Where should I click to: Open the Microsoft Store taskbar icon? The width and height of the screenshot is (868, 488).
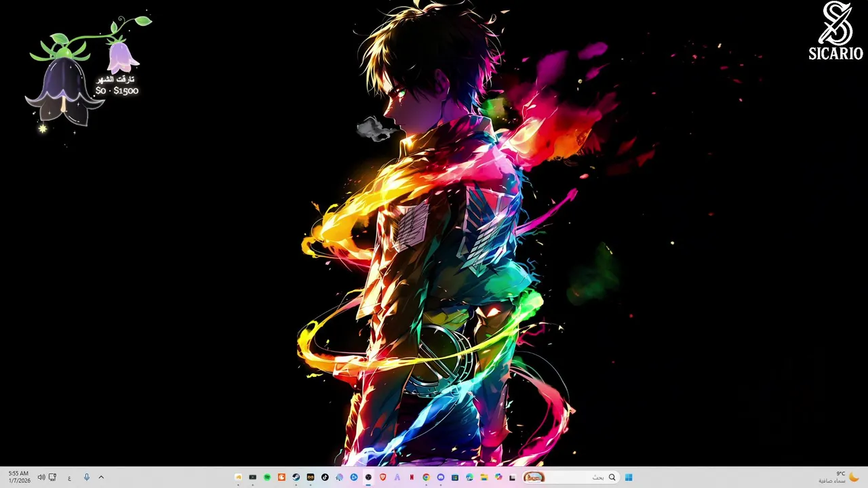pyautogui.click(x=455, y=477)
